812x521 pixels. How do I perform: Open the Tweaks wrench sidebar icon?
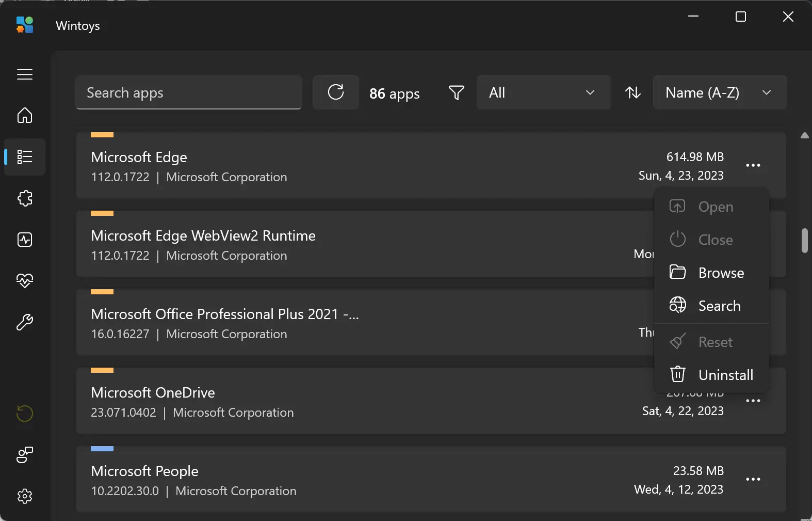24,322
